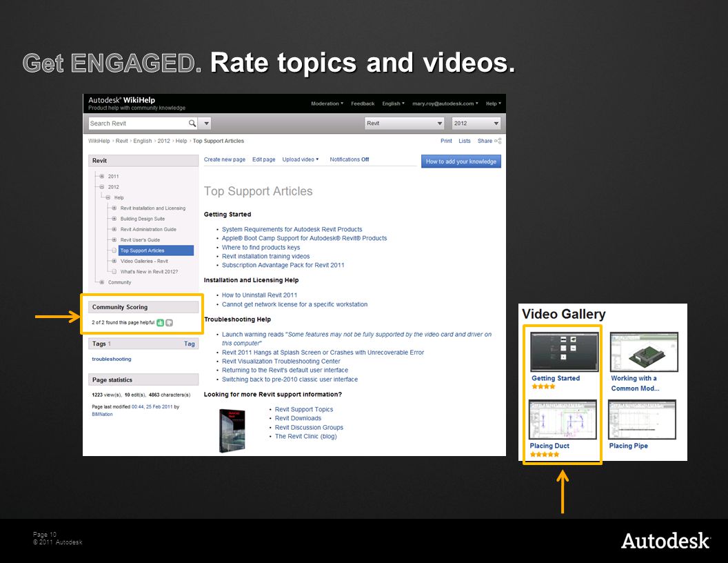
Task: Open the Help menu in header
Action: tap(493, 103)
